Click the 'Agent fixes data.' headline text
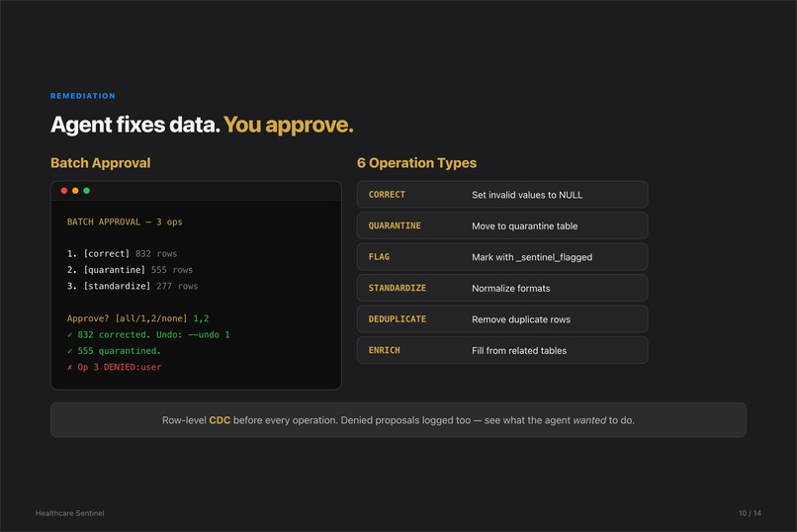The image size is (797, 532). [x=135, y=125]
